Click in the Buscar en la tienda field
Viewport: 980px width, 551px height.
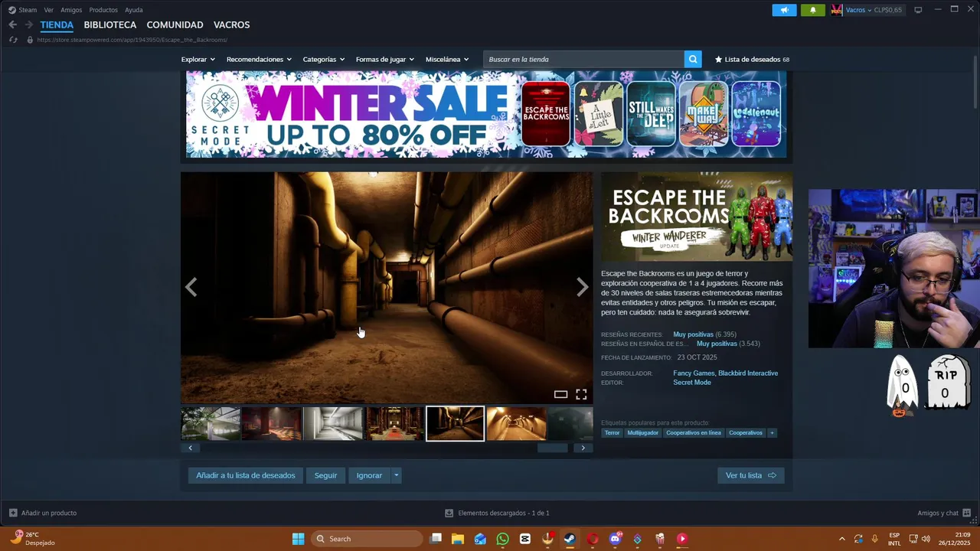click(583, 59)
